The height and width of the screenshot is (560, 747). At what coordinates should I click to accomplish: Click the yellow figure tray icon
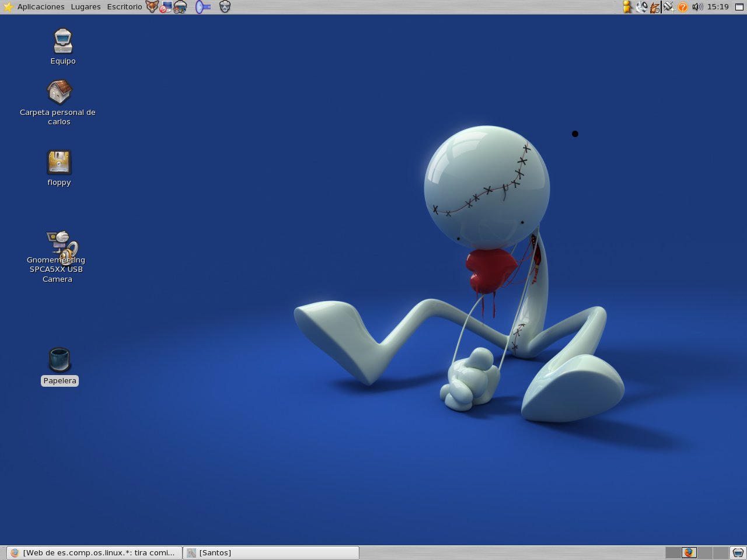[627, 7]
